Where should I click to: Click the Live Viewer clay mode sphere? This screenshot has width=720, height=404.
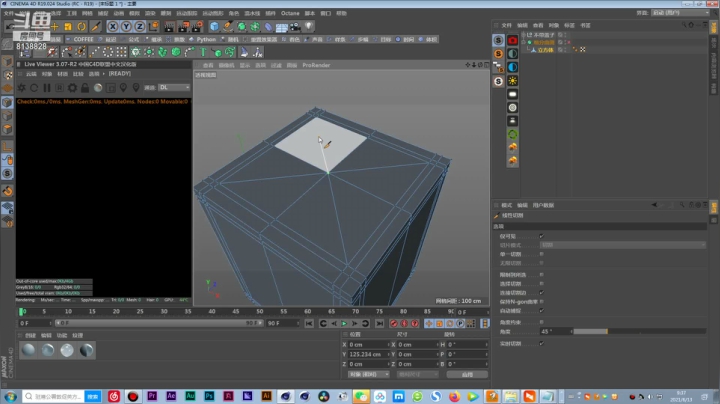tap(98, 87)
